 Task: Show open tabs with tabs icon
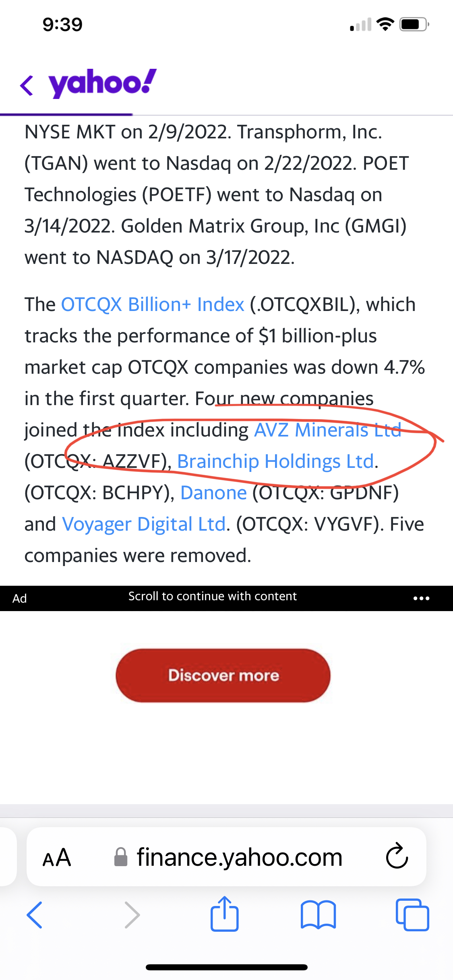coord(412,915)
